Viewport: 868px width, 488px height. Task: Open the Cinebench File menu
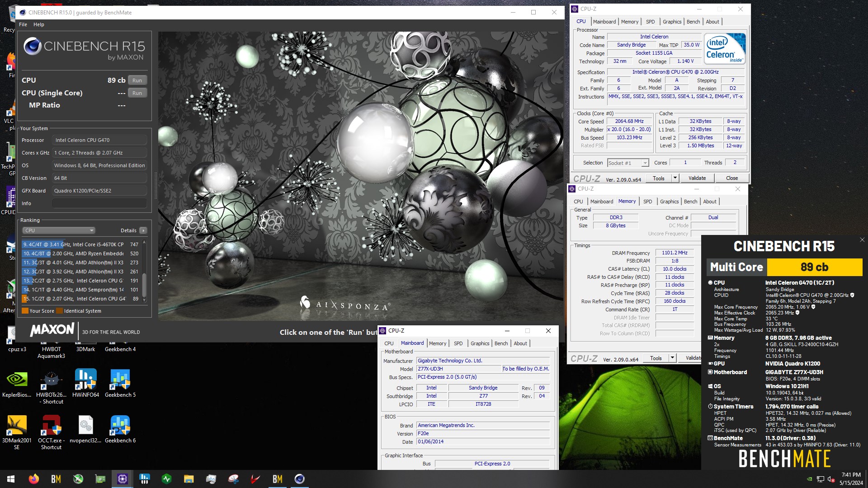[x=23, y=24]
